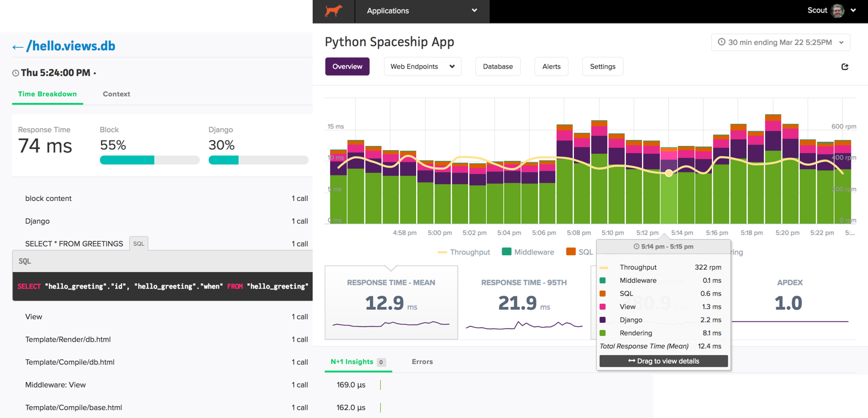Click the Block 55% progress bar
The height and width of the screenshot is (418, 868).
[149, 160]
